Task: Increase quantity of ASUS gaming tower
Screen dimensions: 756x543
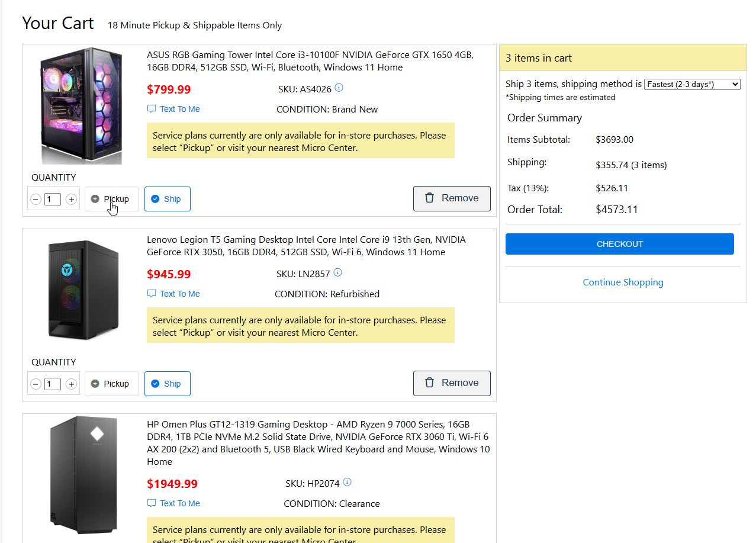Action: (72, 200)
